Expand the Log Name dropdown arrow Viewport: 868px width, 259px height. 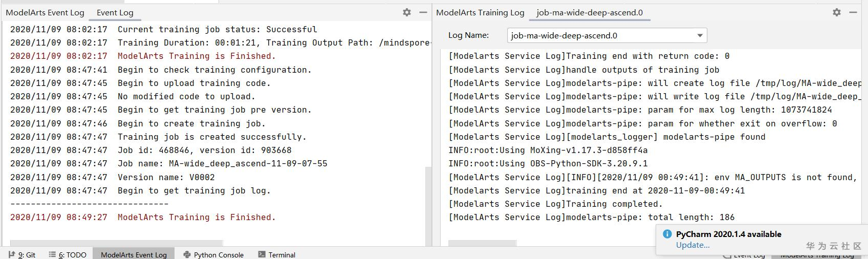pos(700,35)
